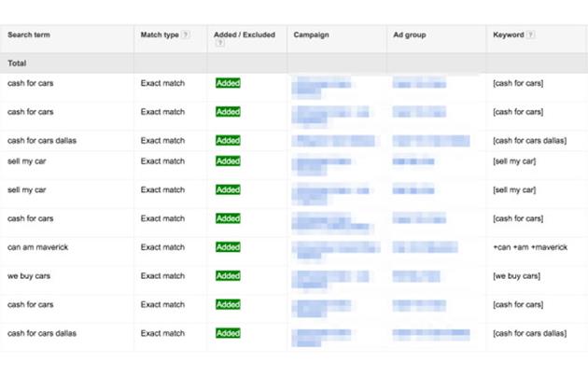Sort by the Search term column header
The height and width of the screenshot is (377, 588).
point(34,35)
